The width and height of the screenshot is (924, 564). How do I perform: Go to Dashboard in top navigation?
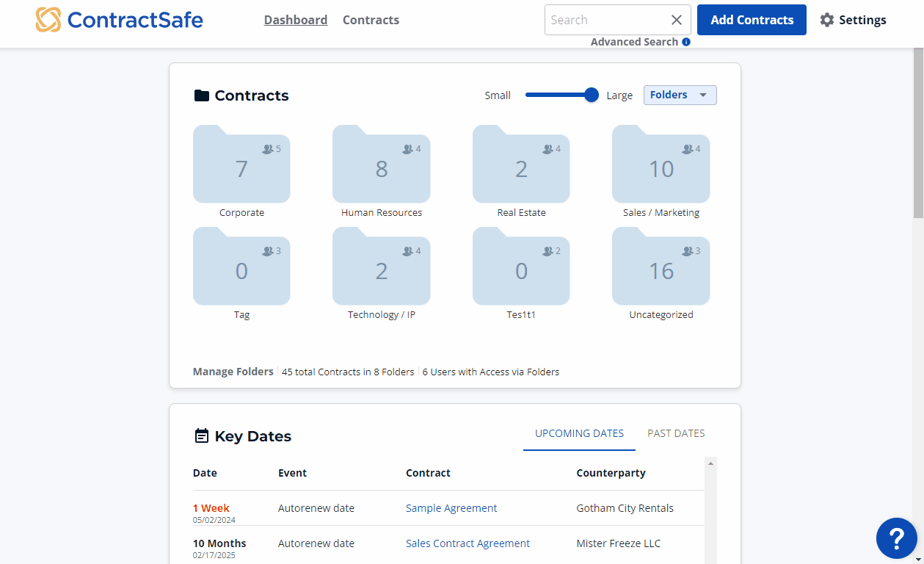tap(296, 20)
